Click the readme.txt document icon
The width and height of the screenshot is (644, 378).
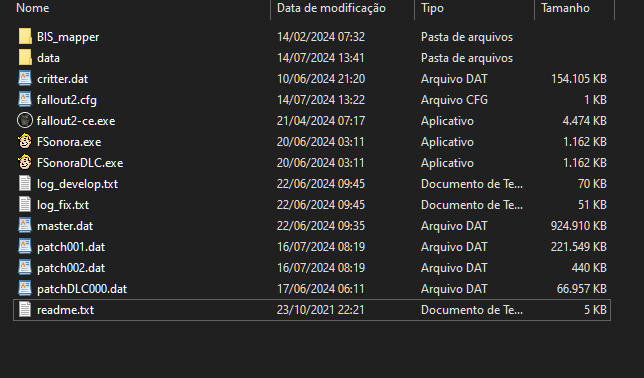pos(25,309)
